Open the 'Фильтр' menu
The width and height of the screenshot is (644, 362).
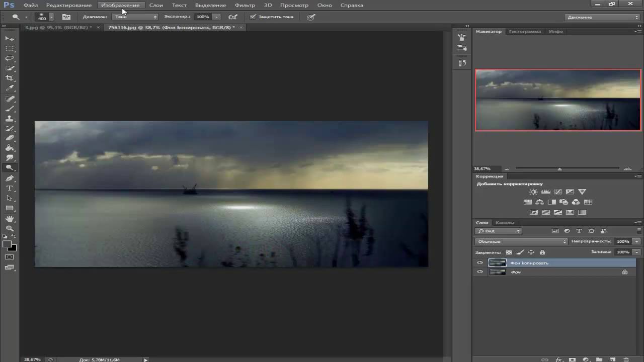tap(245, 5)
